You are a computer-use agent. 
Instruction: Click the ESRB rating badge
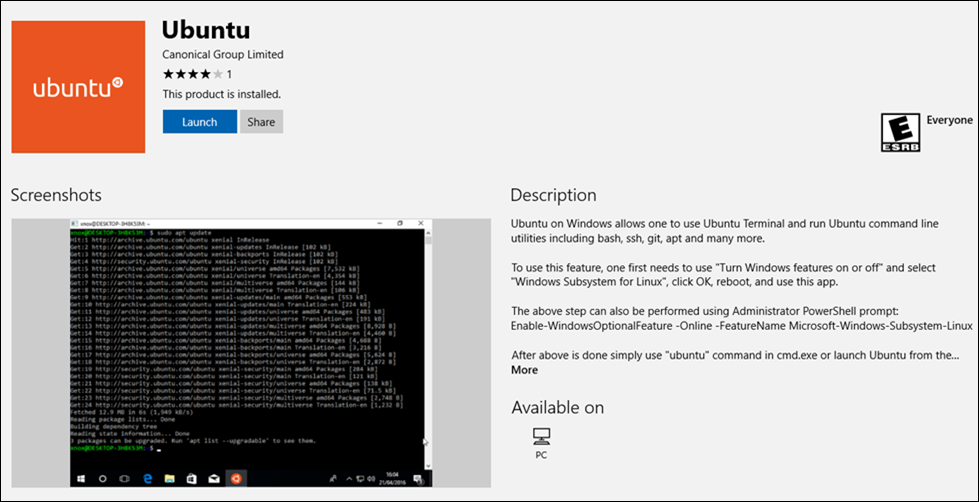pos(900,132)
